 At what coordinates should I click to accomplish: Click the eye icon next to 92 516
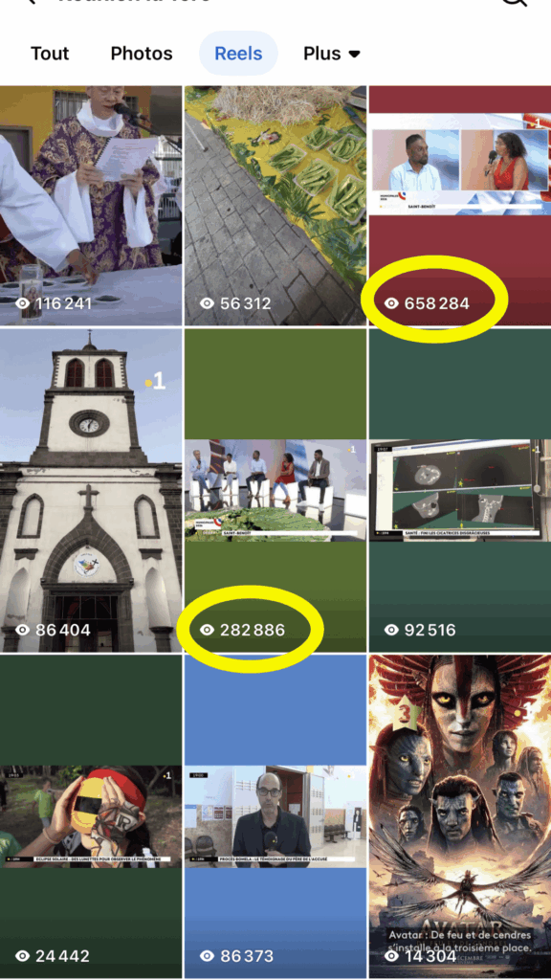(x=391, y=630)
